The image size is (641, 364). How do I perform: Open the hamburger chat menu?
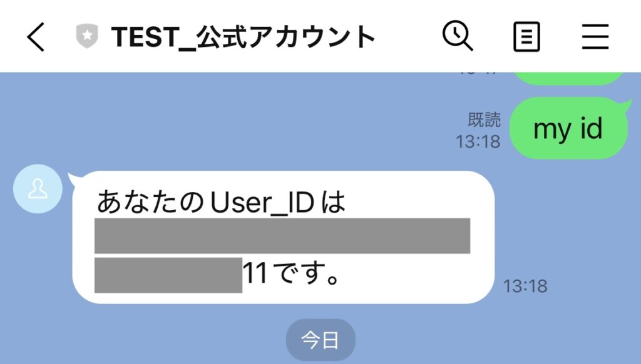click(x=595, y=37)
